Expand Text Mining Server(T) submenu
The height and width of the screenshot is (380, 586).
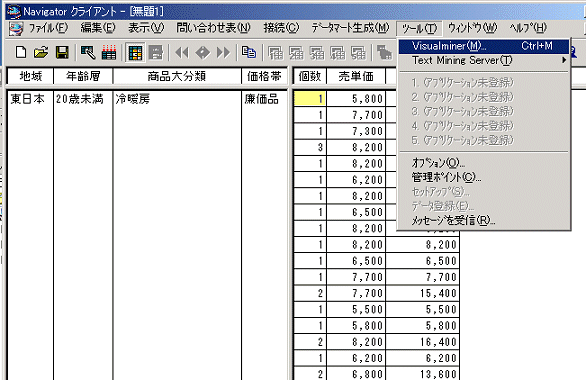pos(484,61)
